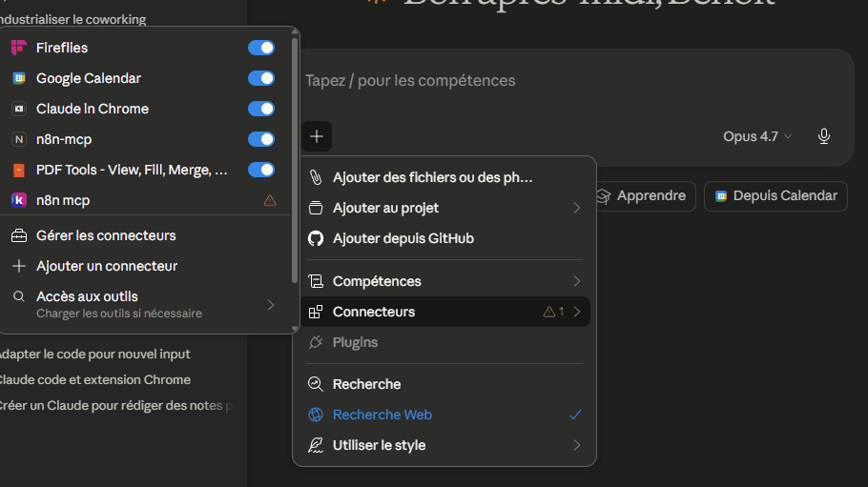The height and width of the screenshot is (487, 868).
Task: Click the Recherche Web globe icon
Action: click(x=316, y=415)
